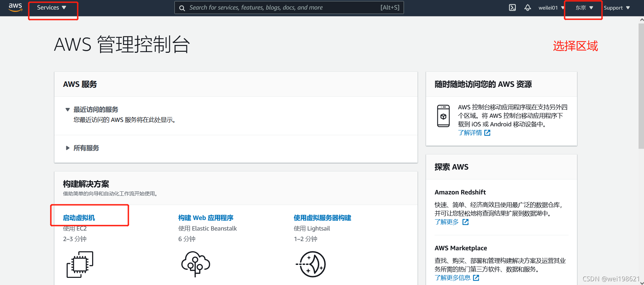Click the Elastic Beanstalk cloud tree icon
The height and width of the screenshot is (285, 644).
click(x=196, y=264)
